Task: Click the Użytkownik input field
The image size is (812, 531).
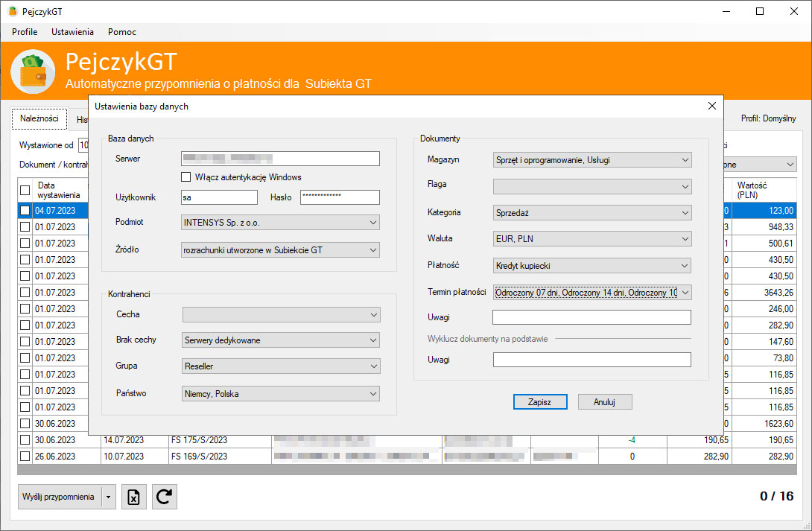Action: [x=219, y=197]
